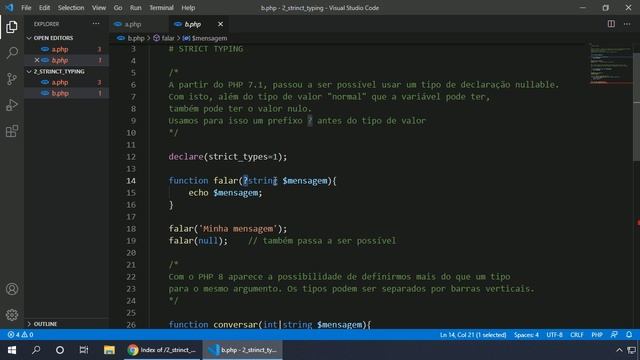
Task: Click $mensagem in the breadcrumb
Action: coord(209,38)
